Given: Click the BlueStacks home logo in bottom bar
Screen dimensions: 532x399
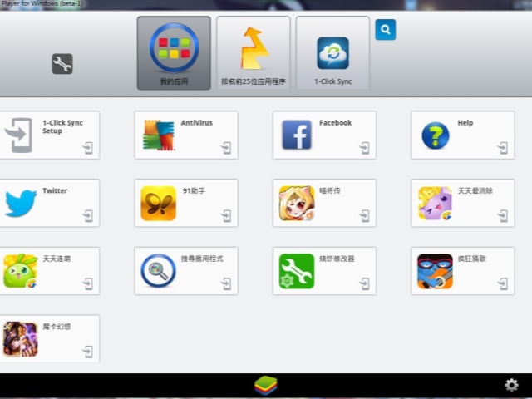Looking at the screenshot, I should (266, 386).
